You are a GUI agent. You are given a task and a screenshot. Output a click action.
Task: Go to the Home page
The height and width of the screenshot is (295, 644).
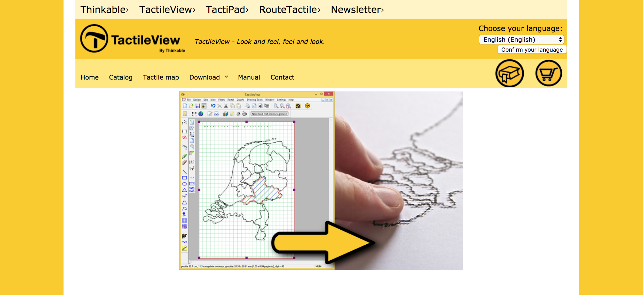90,77
